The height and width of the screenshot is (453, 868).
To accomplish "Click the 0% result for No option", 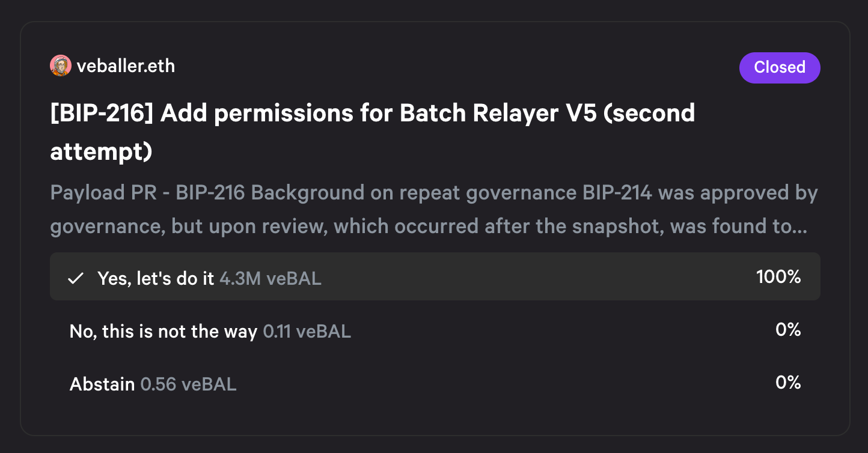I will 788,329.
